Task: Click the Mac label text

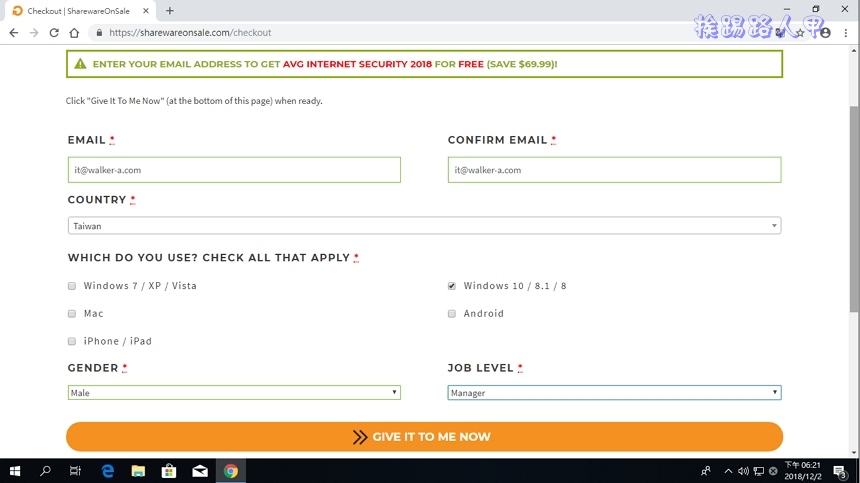Action: click(x=93, y=313)
